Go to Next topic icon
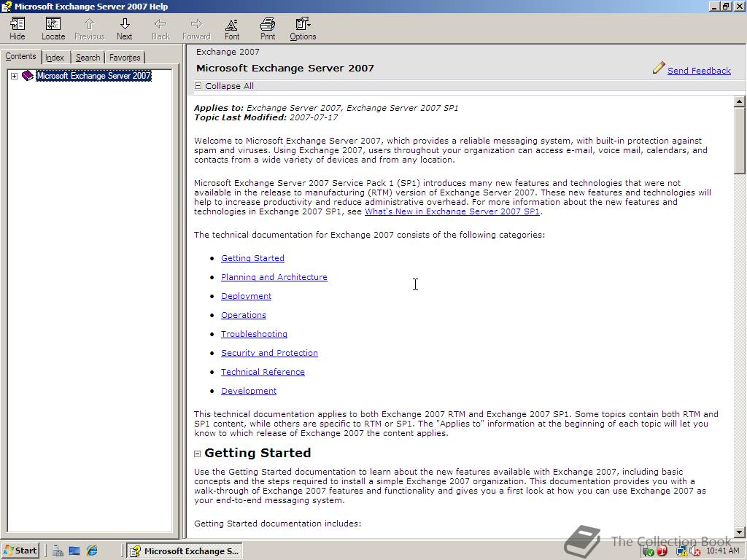Viewport: 747px width, 560px height. pyautogui.click(x=124, y=28)
